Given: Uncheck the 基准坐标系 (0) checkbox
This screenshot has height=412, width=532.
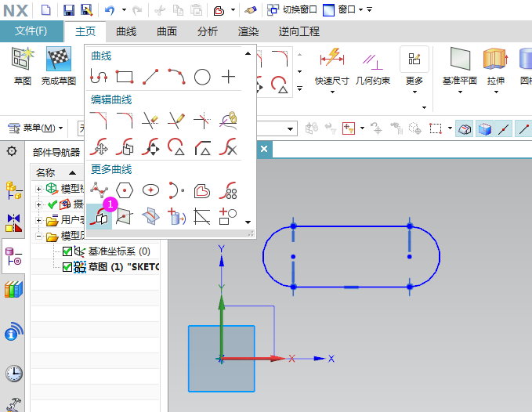Looking at the screenshot, I should click(67, 251).
